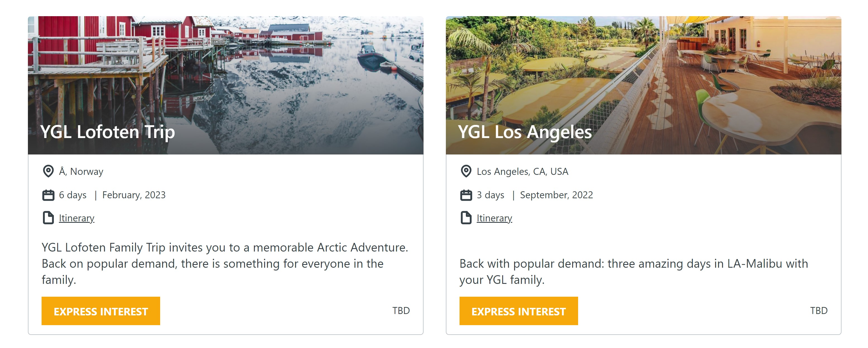The image size is (868, 348).
Task: Click the Å, Norway location text
Action: (x=81, y=171)
